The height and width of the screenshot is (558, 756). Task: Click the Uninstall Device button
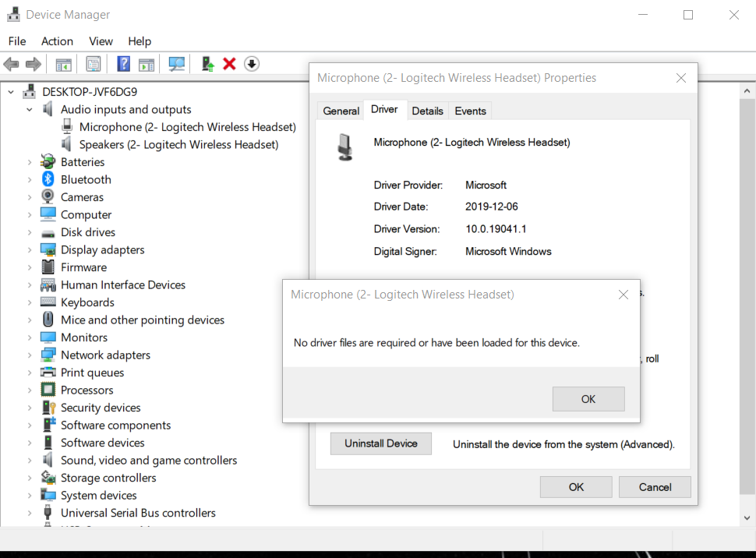click(x=381, y=443)
